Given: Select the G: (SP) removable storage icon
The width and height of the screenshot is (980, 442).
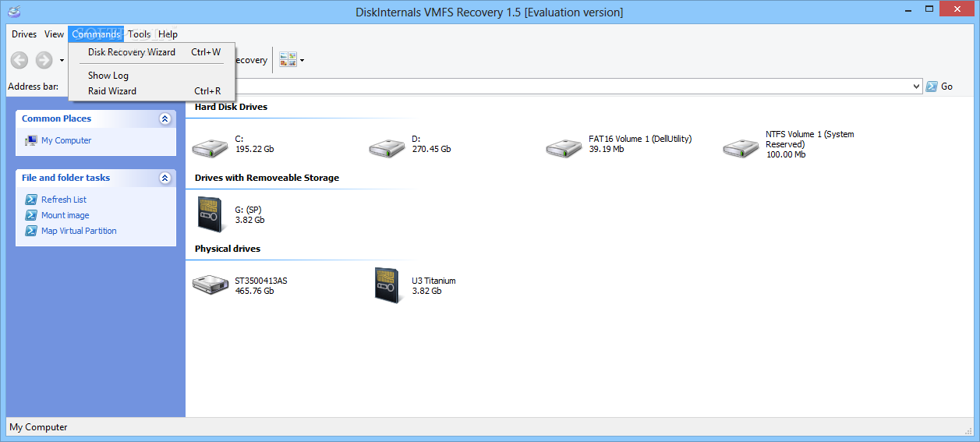Looking at the screenshot, I should click(x=211, y=214).
